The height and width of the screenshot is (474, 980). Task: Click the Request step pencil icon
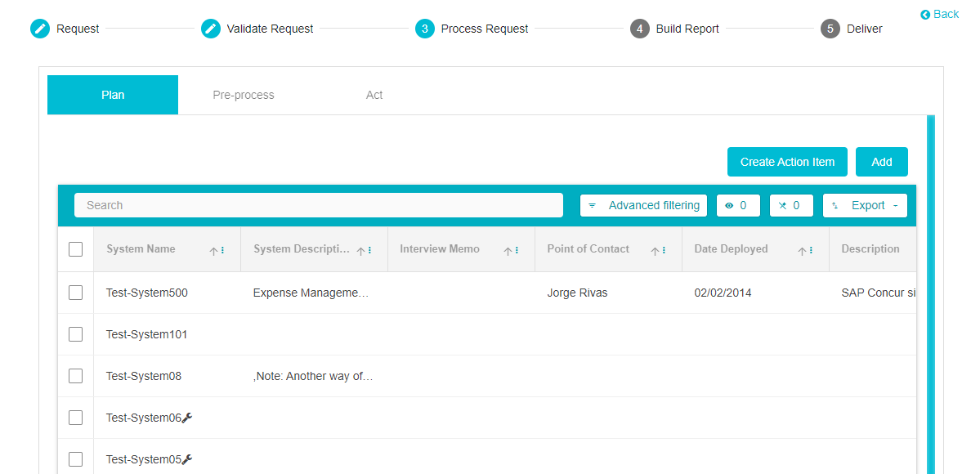point(40,29)
